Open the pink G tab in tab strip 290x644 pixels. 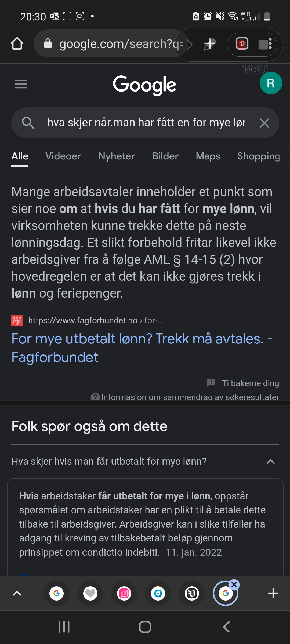(x=124, y=593)
